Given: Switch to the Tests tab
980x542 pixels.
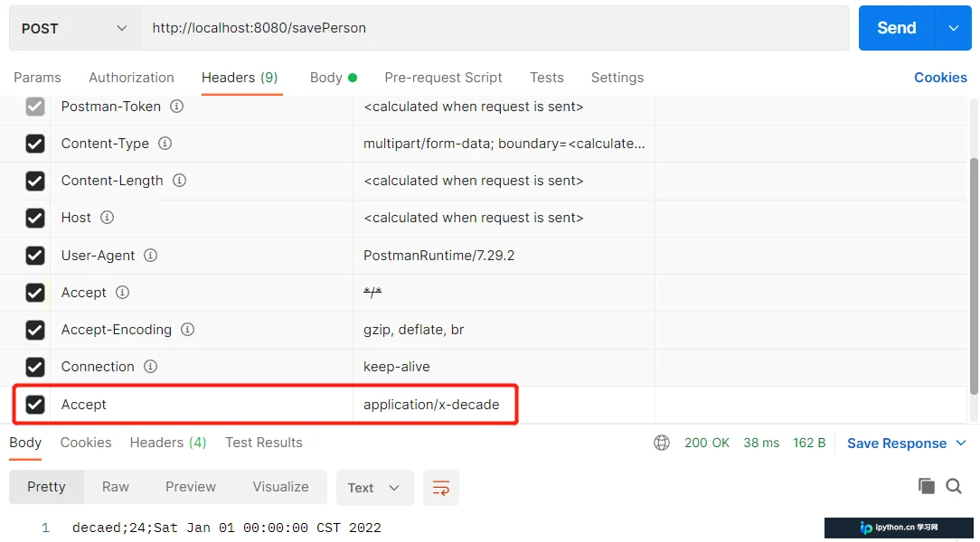Looking at the screenshot, I should pyautogui.click(x=547, y=78).
